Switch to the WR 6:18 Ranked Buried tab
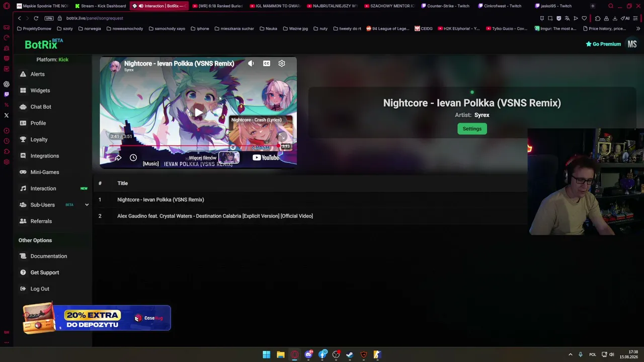 217,6
